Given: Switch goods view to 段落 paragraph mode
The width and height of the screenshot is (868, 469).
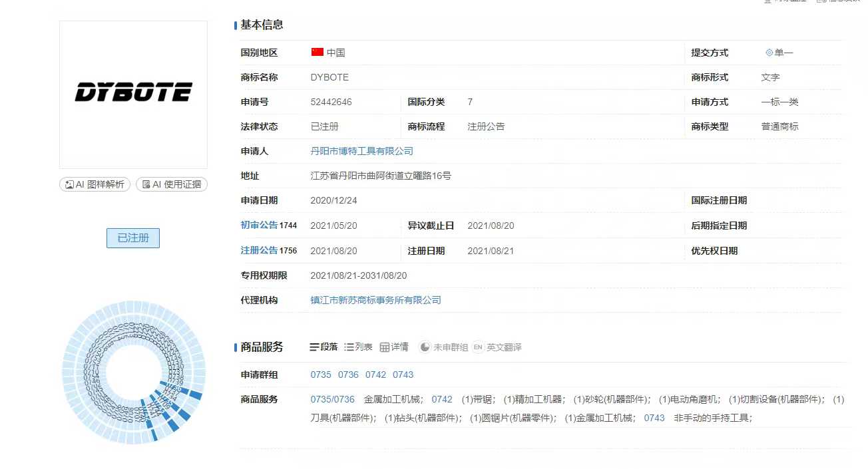Looking at the screenshot, I should click(324, 347).
